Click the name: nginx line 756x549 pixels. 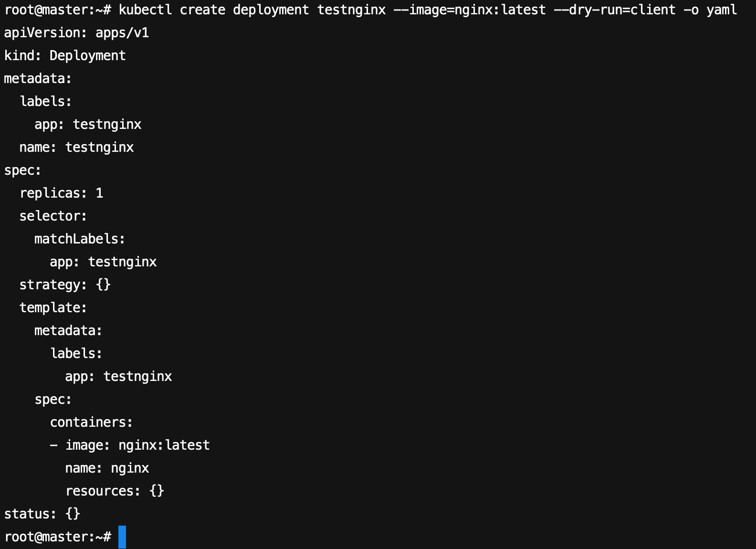107,468
